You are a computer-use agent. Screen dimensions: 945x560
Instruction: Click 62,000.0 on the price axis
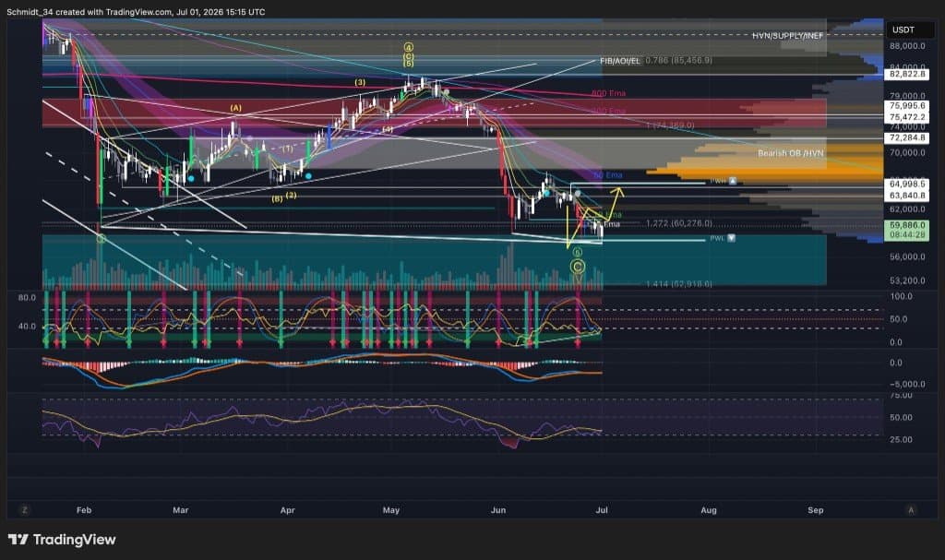(907, 209)
